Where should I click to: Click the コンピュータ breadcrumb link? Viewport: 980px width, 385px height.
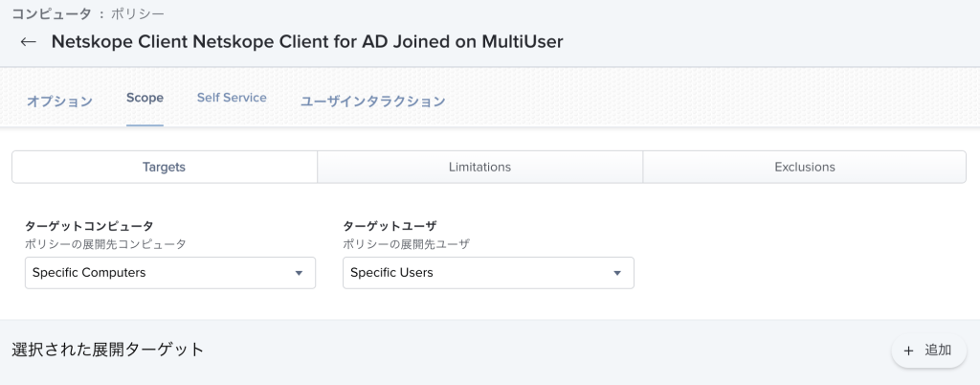pos(52,13)
